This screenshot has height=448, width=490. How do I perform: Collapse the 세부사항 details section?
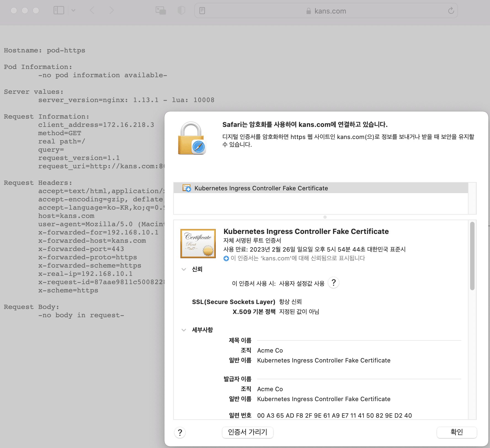[184, 330]
